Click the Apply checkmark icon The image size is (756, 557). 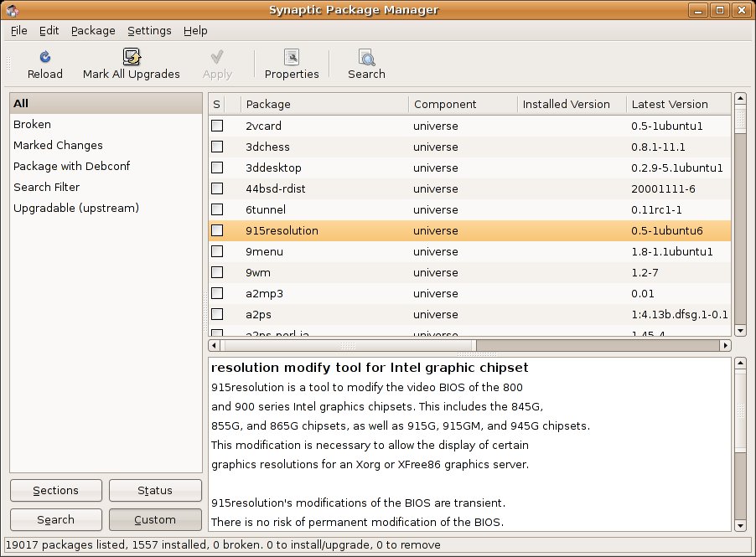pyautogui.click(x=217, y=57)
